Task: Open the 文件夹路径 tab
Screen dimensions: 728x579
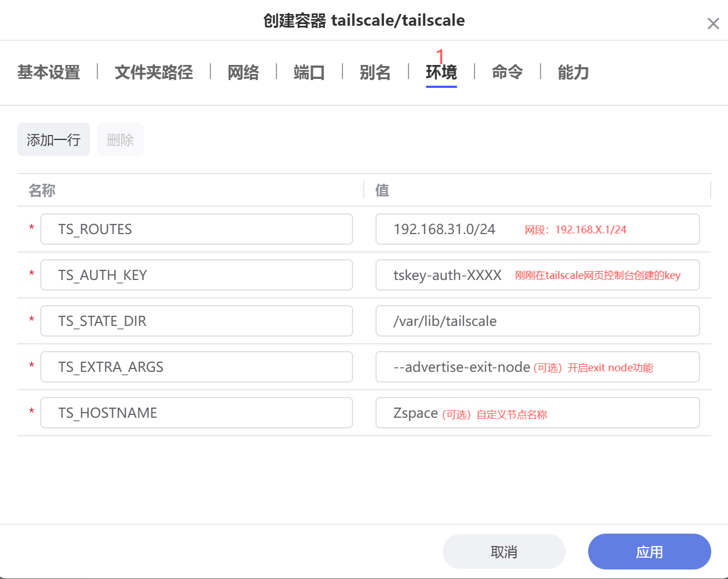Action: click(154, 72)
